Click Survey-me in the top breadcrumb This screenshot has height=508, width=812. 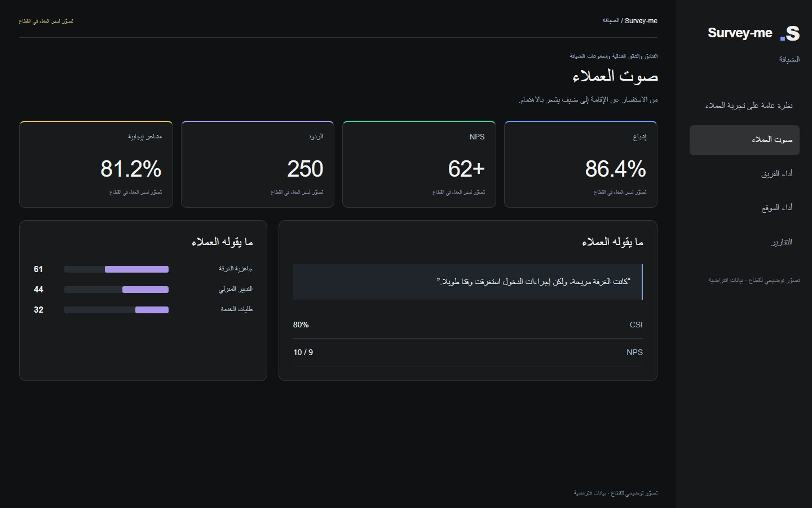pos(641,21)
